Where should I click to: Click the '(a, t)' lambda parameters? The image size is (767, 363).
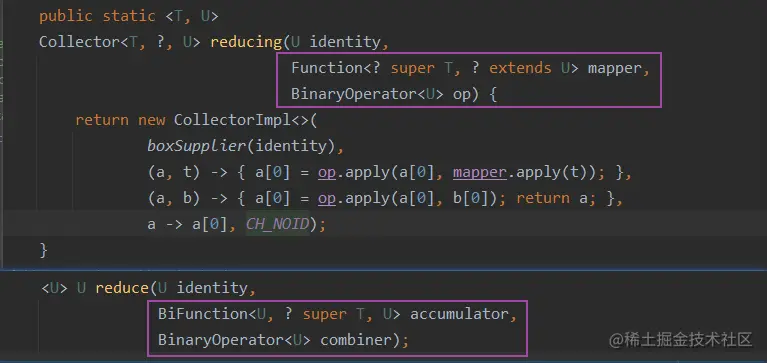point(174,173)
